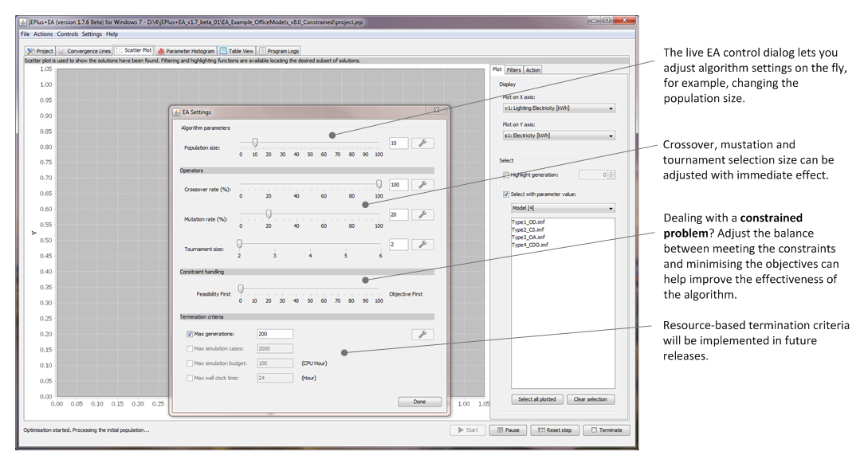Click the Crossover rate slider handle

pos(379,184)
